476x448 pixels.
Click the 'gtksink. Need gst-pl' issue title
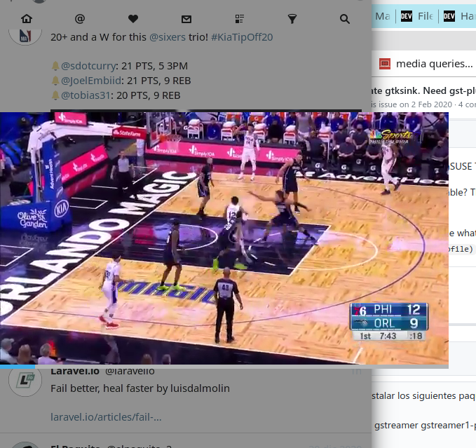(x=424, y=90)
